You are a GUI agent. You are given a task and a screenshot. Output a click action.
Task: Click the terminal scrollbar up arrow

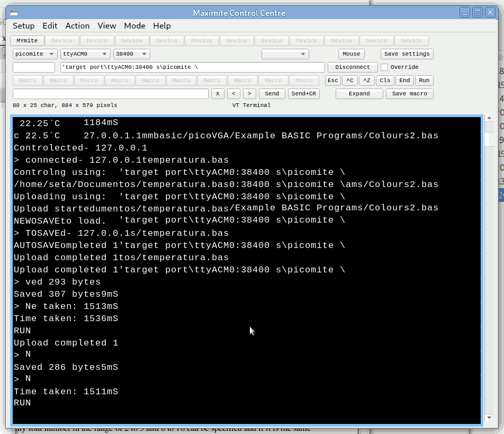coord(489,118)
